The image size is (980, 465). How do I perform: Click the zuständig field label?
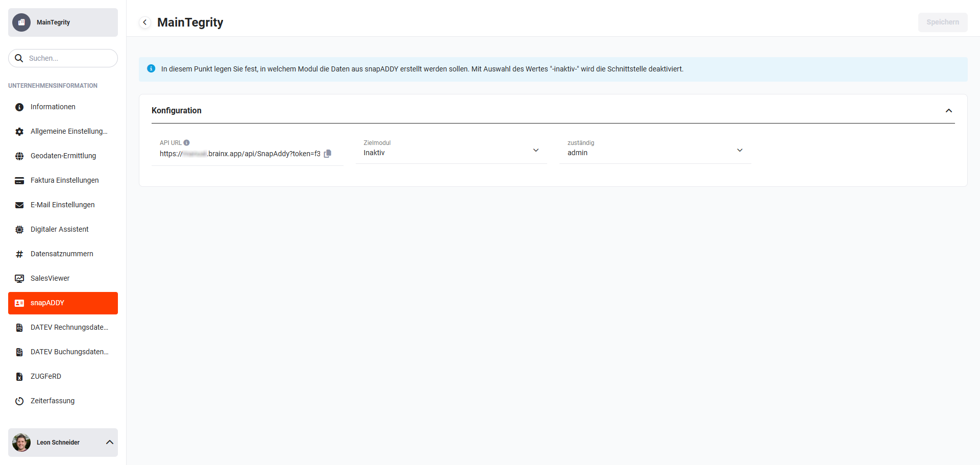click(x=581, y=143)
